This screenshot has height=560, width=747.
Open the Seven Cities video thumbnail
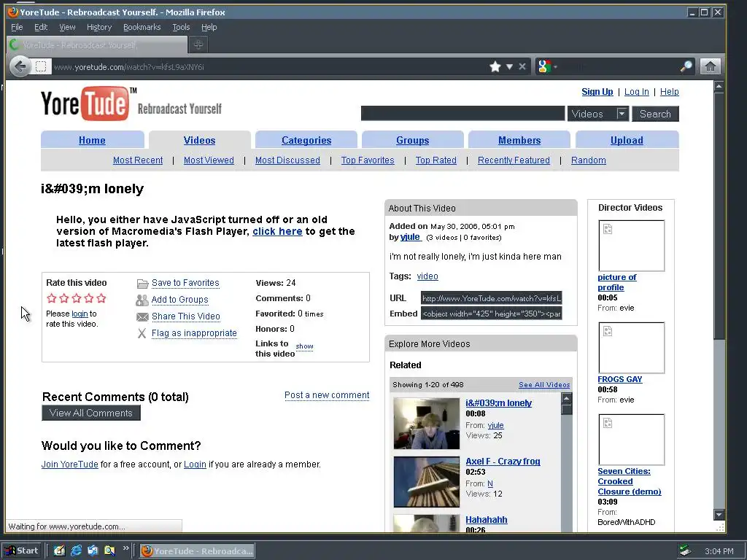coord(631,440)
